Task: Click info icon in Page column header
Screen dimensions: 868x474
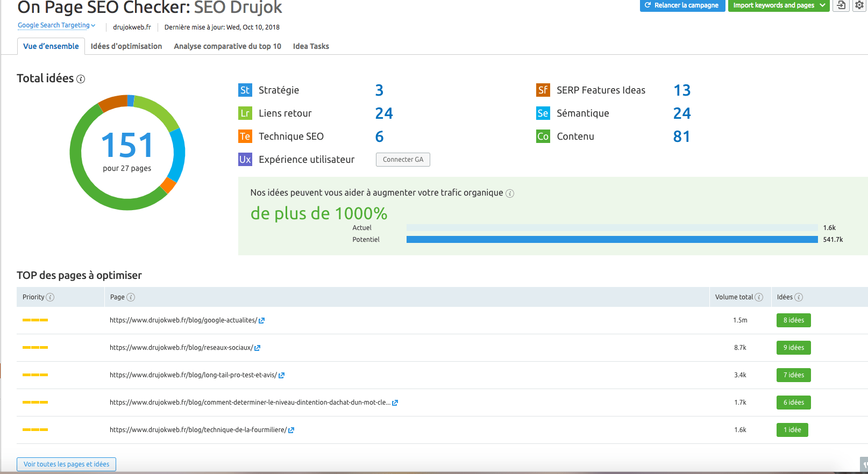Action: (x=131, y=297)
